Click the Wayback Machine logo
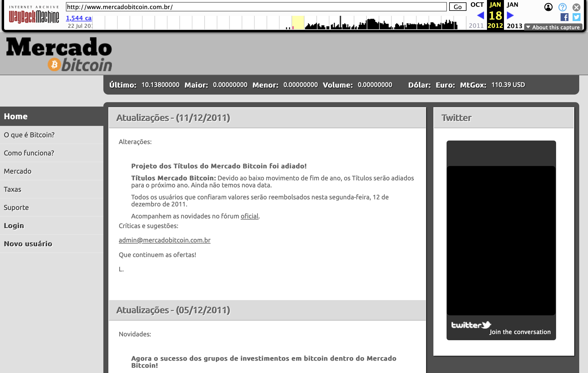The height and width of the screenshot is (373, 588). click(34, 15)
